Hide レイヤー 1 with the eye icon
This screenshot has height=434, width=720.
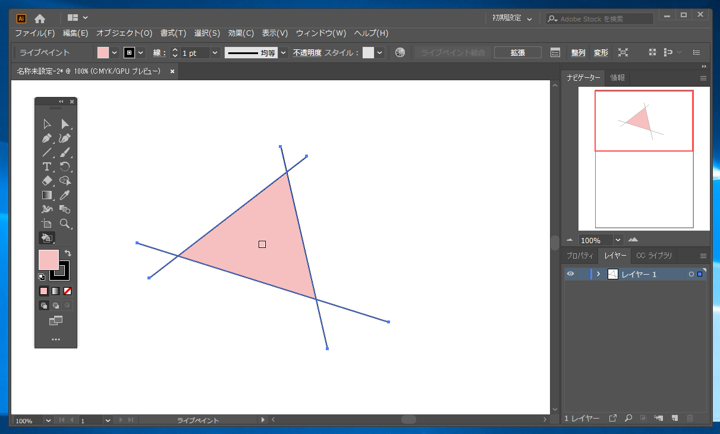[571, 274]
